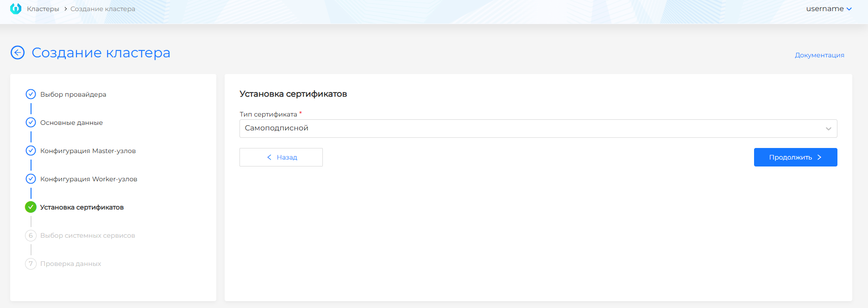
Task: Click the Создание кластера breadcrumb item
Action: [103, 9]
